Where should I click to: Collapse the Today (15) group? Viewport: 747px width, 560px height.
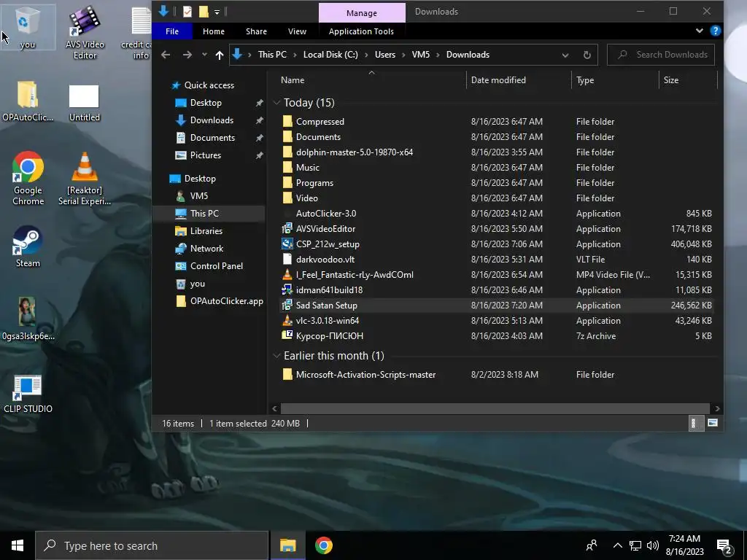276,103
